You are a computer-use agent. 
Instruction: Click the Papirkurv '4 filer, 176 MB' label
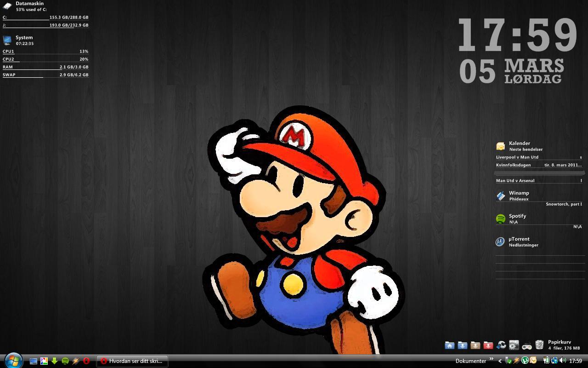pos(564,348)
